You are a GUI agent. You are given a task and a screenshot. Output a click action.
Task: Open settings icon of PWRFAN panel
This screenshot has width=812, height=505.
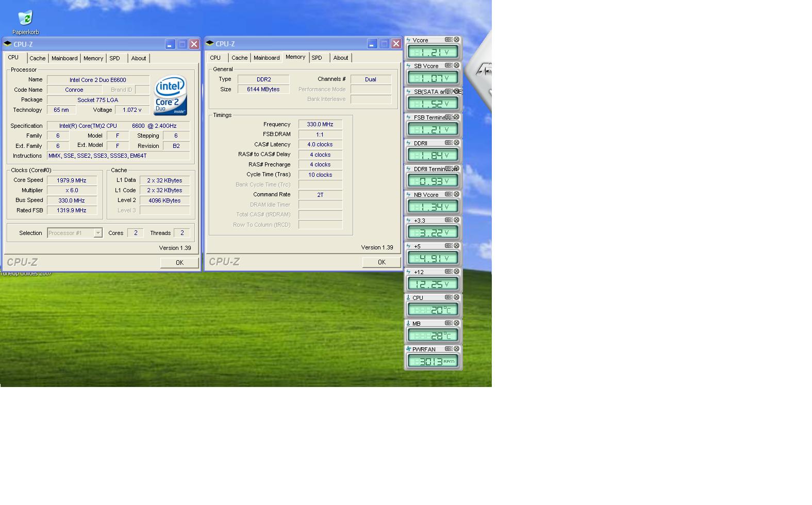[449, 349]
